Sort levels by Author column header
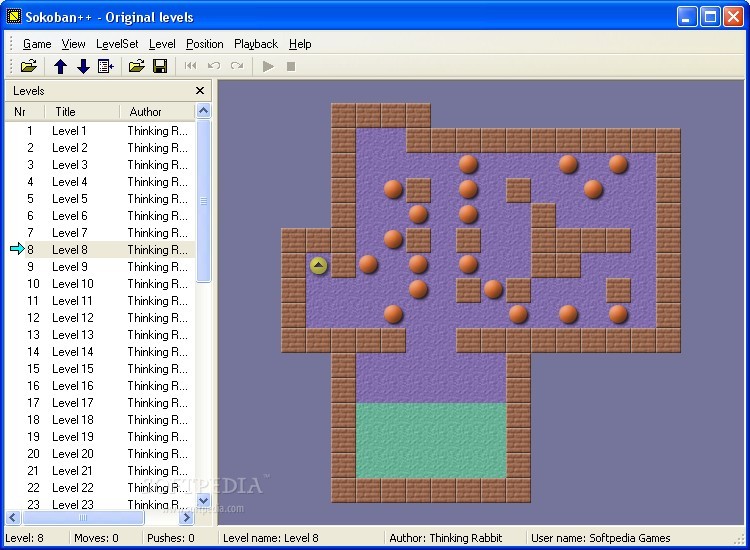750x550 pixels. pos(157,111)
